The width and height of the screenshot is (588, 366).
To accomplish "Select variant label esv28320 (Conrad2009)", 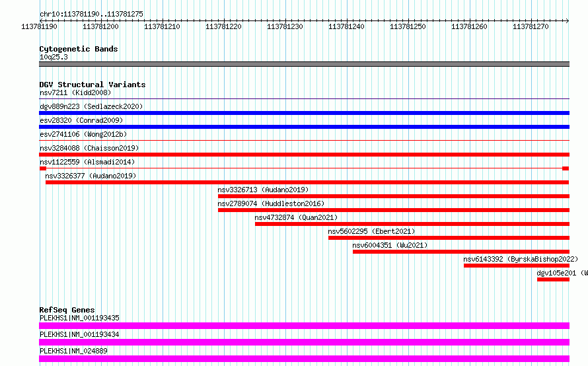I will coord(81,120).
